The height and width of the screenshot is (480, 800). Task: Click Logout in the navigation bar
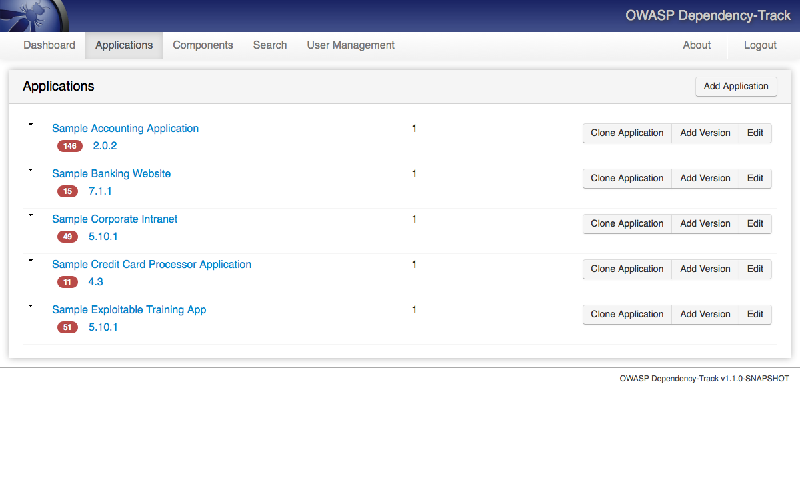(760, 45)
